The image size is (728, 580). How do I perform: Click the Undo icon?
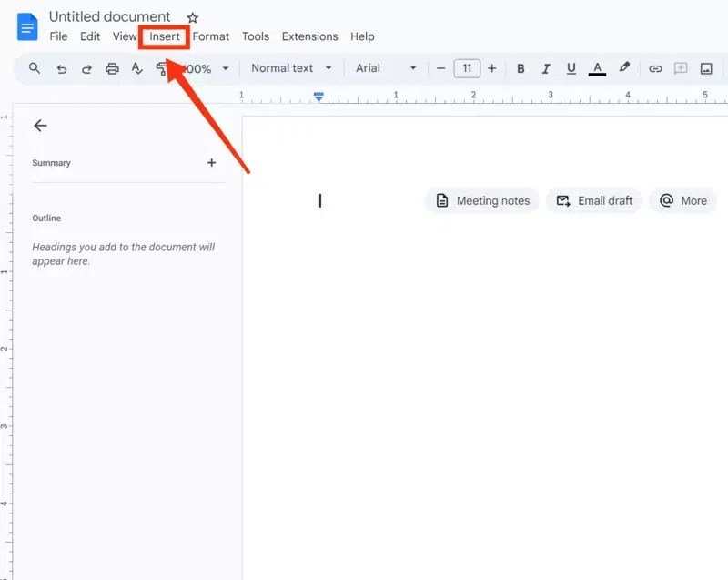tap(60, 68)
